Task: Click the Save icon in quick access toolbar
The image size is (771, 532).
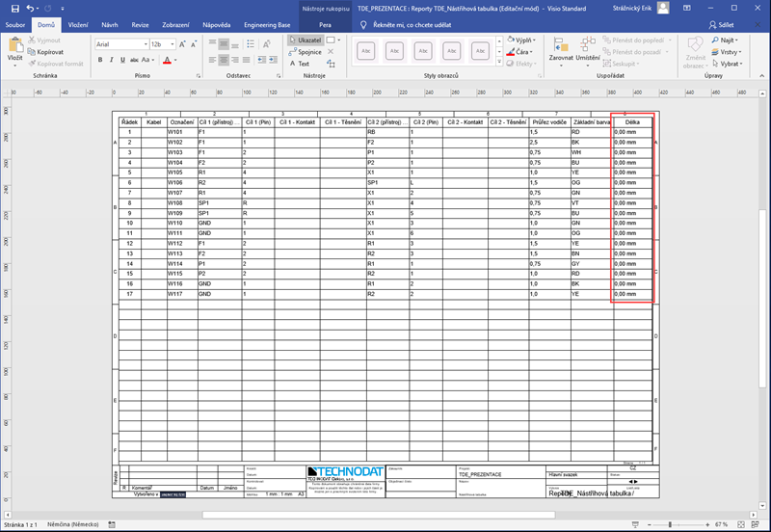Action: point(14,8)
